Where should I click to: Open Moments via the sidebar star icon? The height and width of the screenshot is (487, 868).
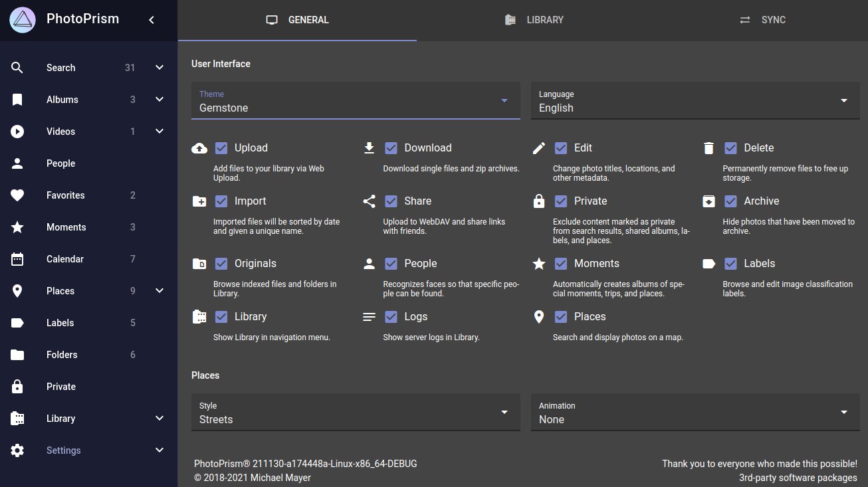[17, 227]
